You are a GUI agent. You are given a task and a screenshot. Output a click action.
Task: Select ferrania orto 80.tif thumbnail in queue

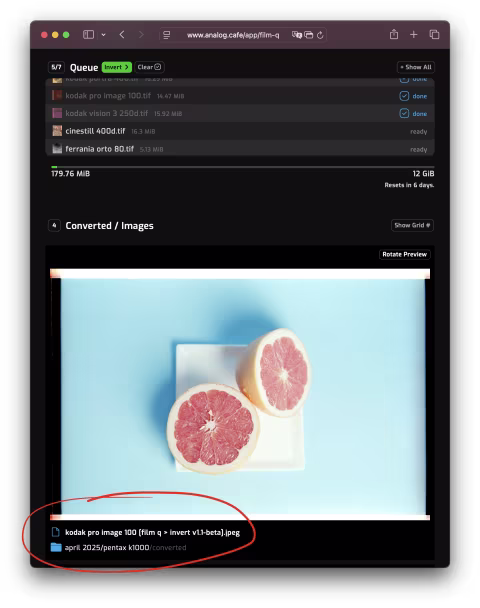click(x=57, y=149)
